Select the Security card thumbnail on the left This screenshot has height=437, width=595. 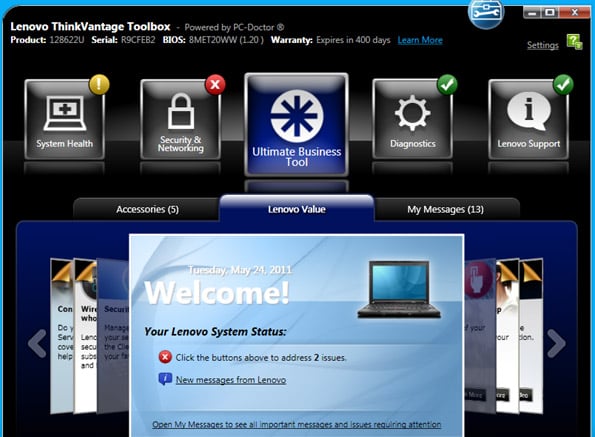coord(113,336)
